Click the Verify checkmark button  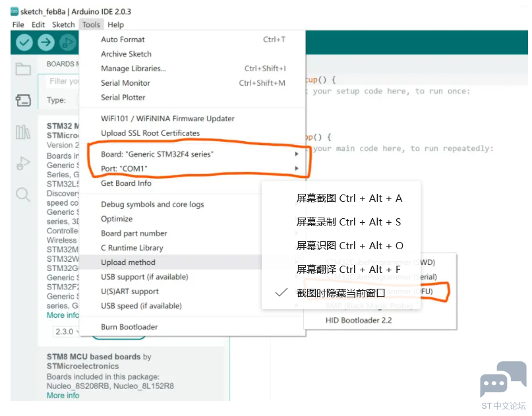pyautogui.click(x=24, y=42)
